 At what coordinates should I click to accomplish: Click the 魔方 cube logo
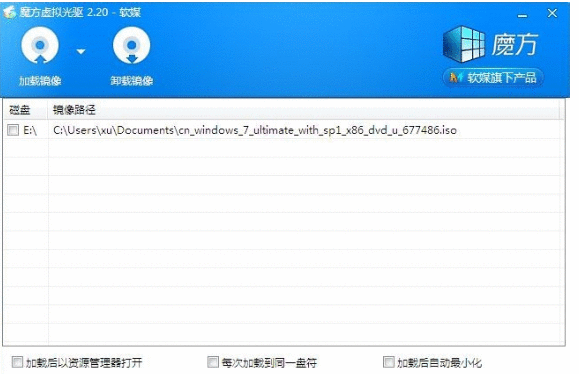464,44
